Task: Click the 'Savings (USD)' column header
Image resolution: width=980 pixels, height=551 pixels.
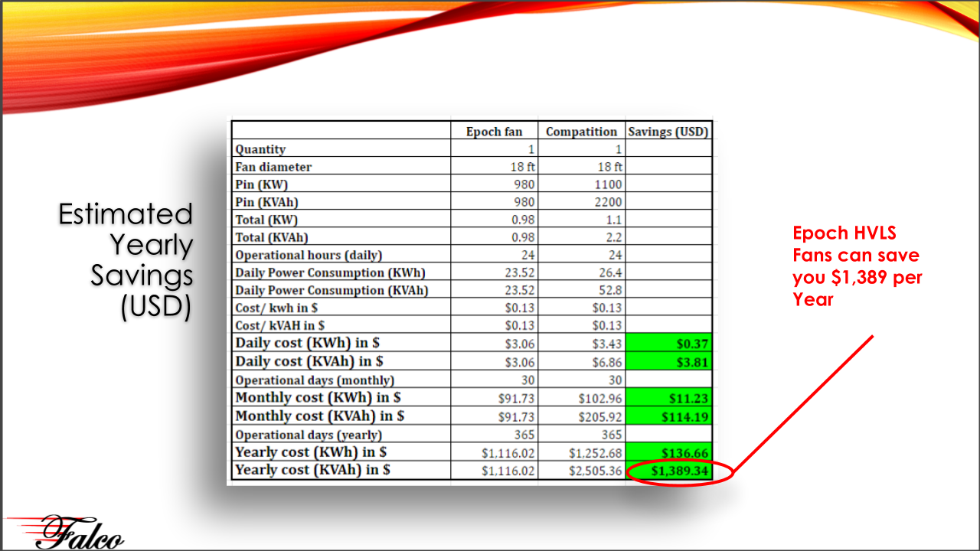Action: 668,132
